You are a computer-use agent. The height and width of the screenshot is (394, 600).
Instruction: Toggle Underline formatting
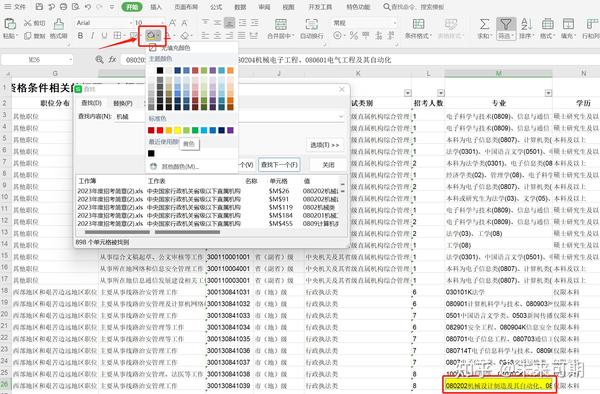104,36
